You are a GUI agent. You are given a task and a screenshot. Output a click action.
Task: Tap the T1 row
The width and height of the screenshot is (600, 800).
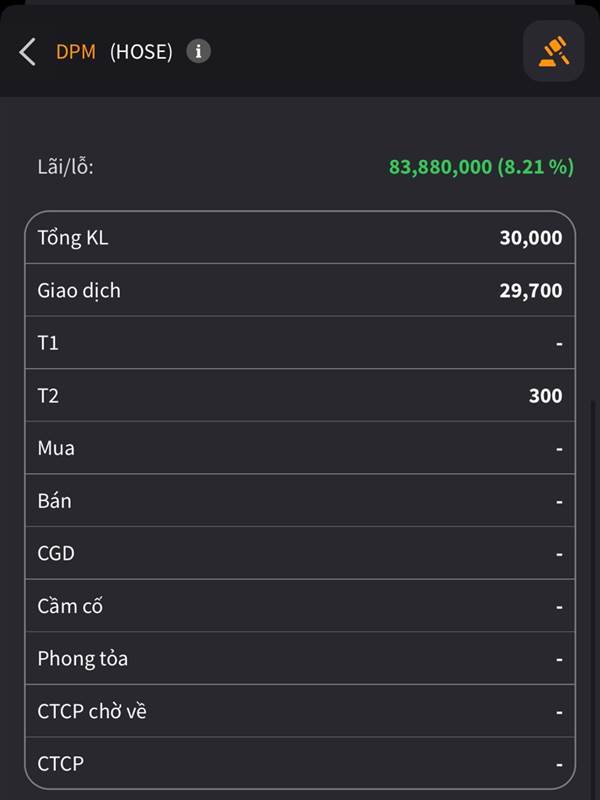(300, 343)
